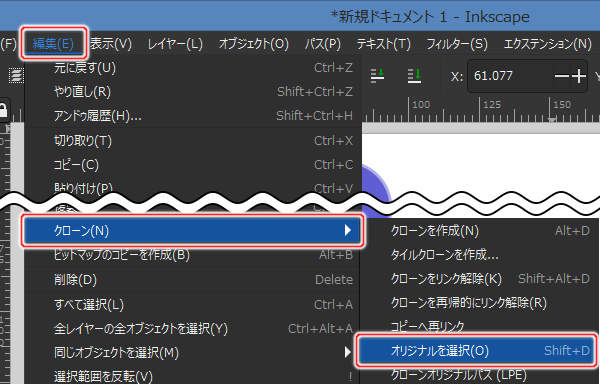Select クローンオリジナルパス (LPE) entry

[479, 375]
